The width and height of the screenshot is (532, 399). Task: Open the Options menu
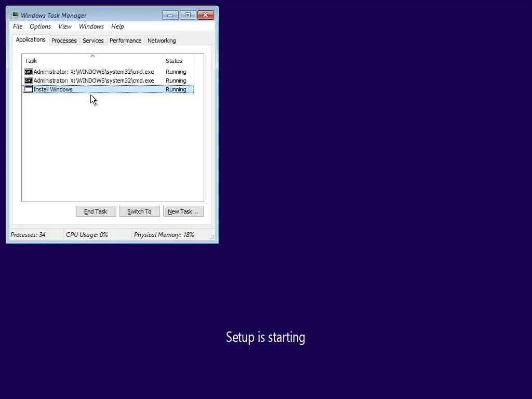coord(40,26)
